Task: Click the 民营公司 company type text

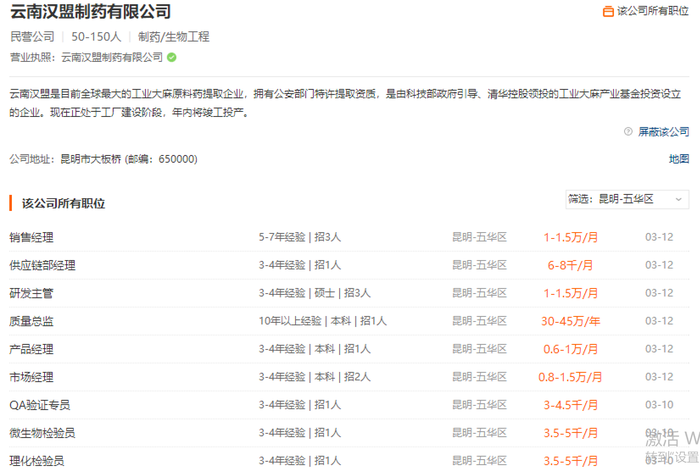Action: pyautogui.click(x=32, y=37)
